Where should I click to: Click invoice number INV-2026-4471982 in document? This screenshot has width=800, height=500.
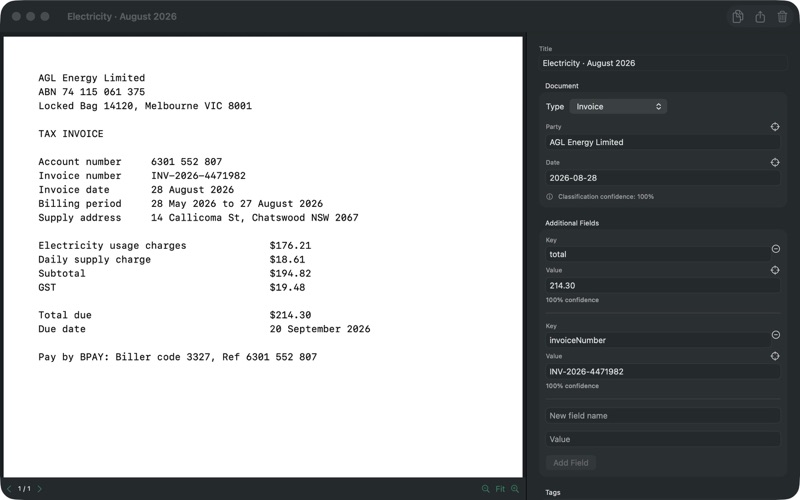198,176
